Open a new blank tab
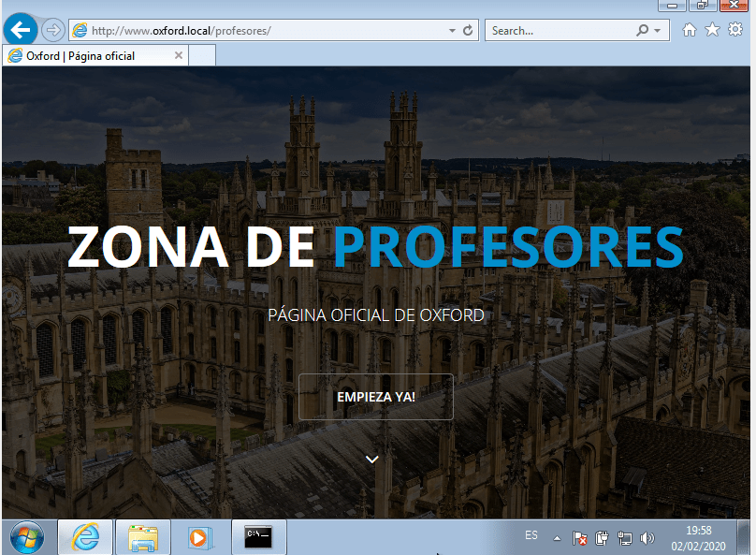756x555 pixels. pos(202,56)
